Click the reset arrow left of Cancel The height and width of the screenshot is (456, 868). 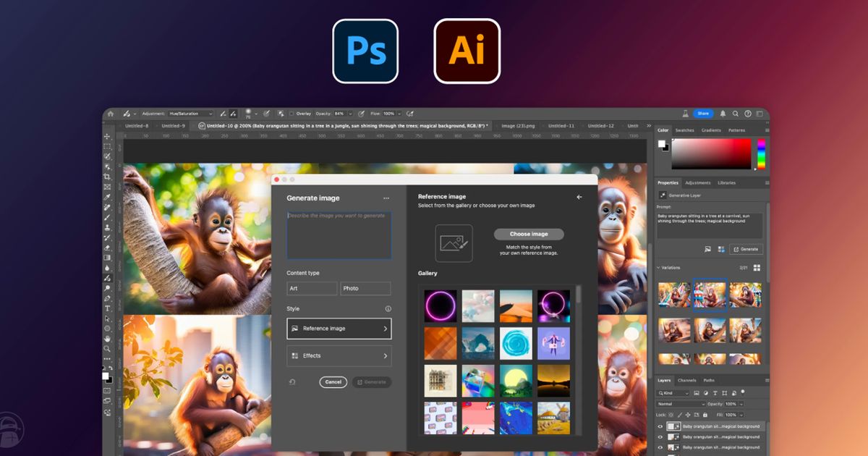click(x=293, y=382)
